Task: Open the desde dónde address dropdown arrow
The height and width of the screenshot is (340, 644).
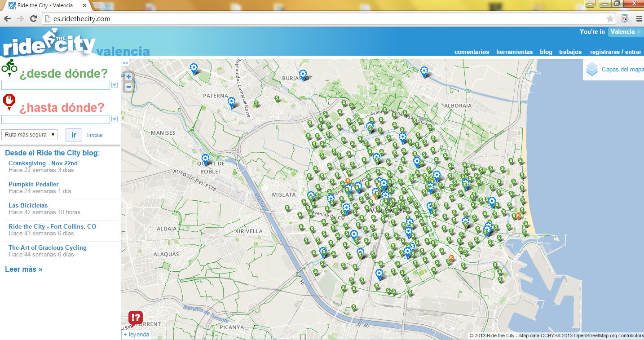Action: (x=115, y=85)
